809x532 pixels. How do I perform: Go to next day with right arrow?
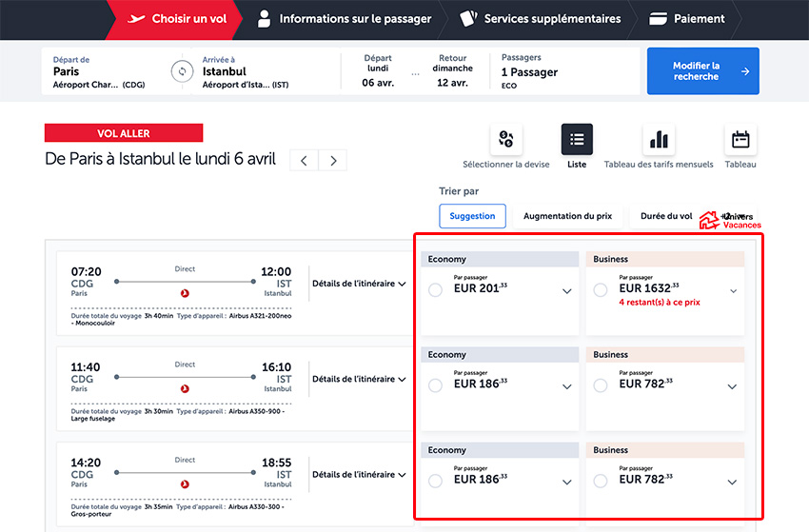click(x=333, y=160)
